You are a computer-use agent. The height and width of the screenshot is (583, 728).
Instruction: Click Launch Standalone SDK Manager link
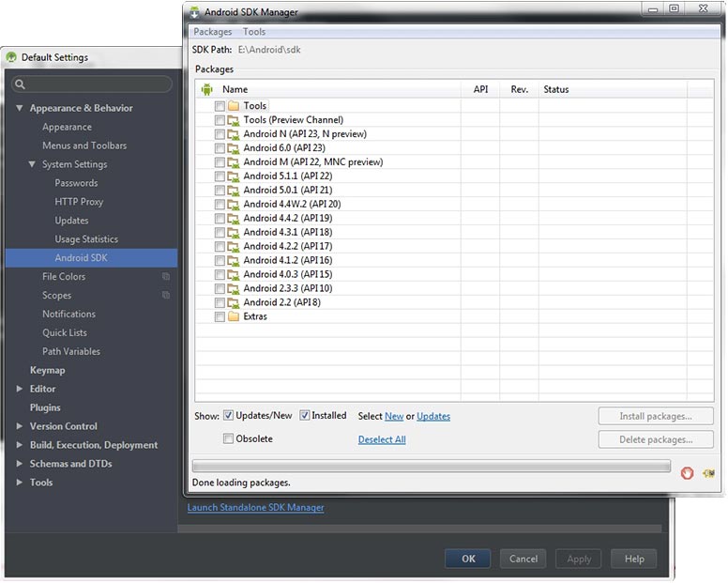point(255,507)
